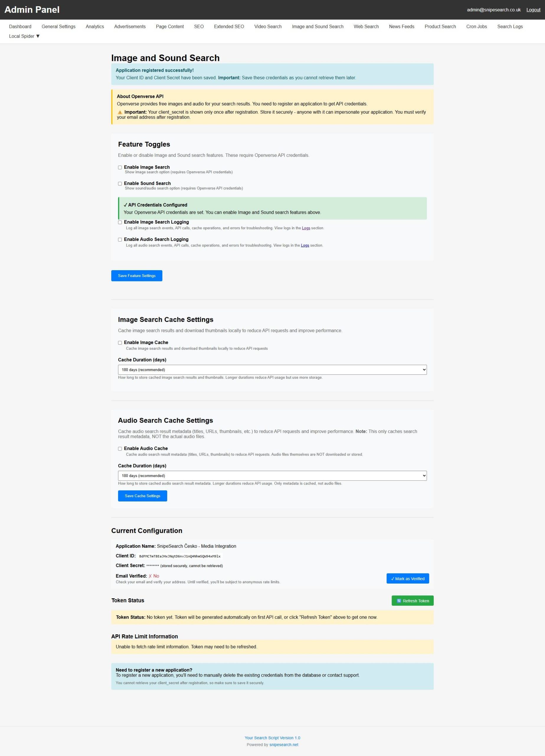Click the Logout link

pyautogui.click(x=533, y=10)
